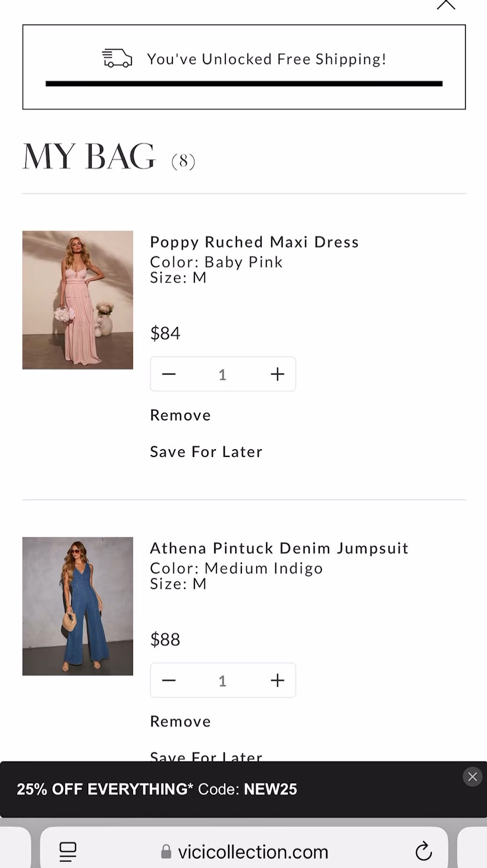Remove the Athena Pintuck Denim Jumpsuit
Viewport: 487px width, 868px height.
tap(181, 722)
